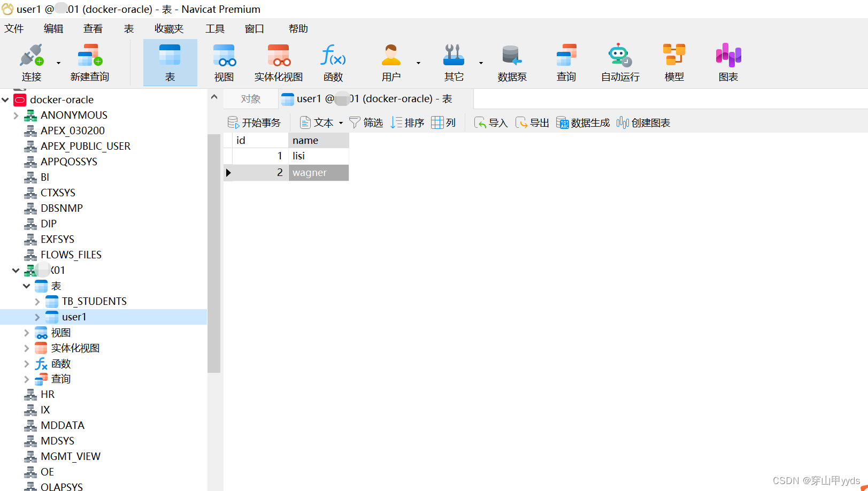Collapse the Tables (表) folder
Image resolution: width=868 pixels, height=491 pixels.
(x=26, y=286)
